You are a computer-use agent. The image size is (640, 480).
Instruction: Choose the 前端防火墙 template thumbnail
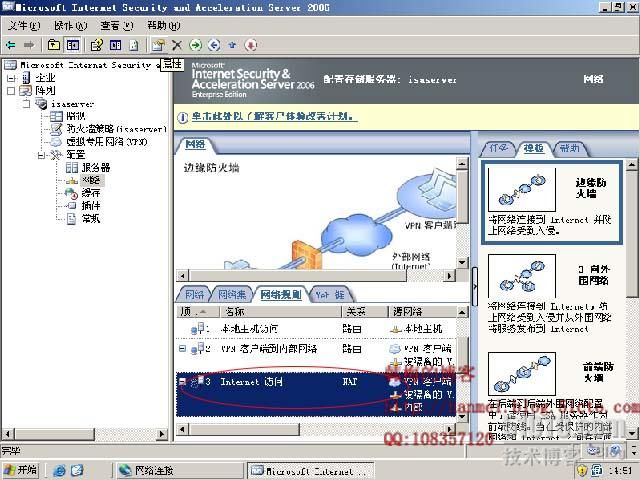tap(522, 374)
